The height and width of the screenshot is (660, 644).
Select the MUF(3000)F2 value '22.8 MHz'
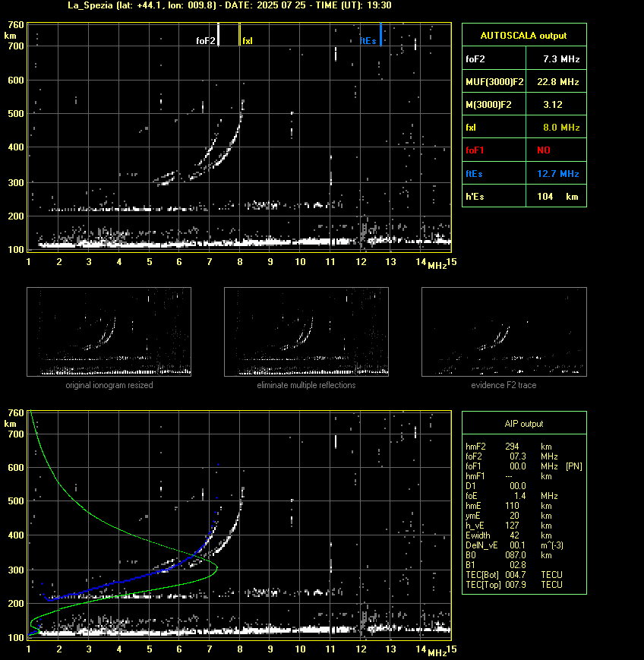click(x=558, y=82)
